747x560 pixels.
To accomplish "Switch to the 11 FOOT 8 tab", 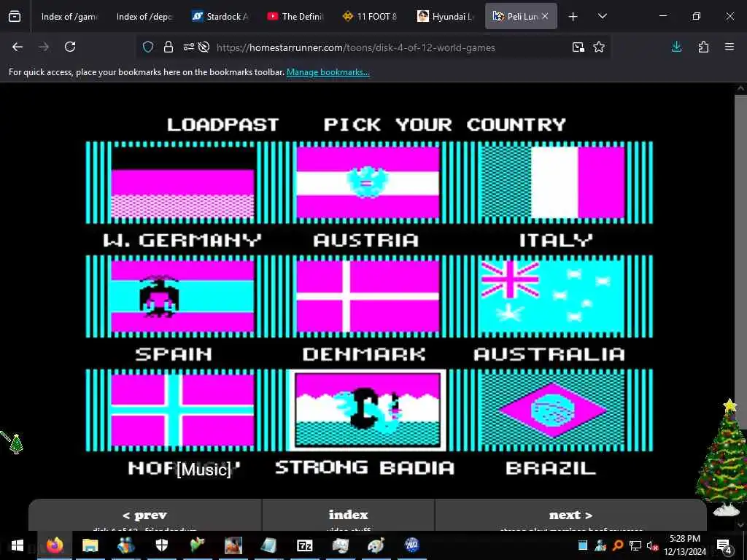I will (x=371, y=17).
